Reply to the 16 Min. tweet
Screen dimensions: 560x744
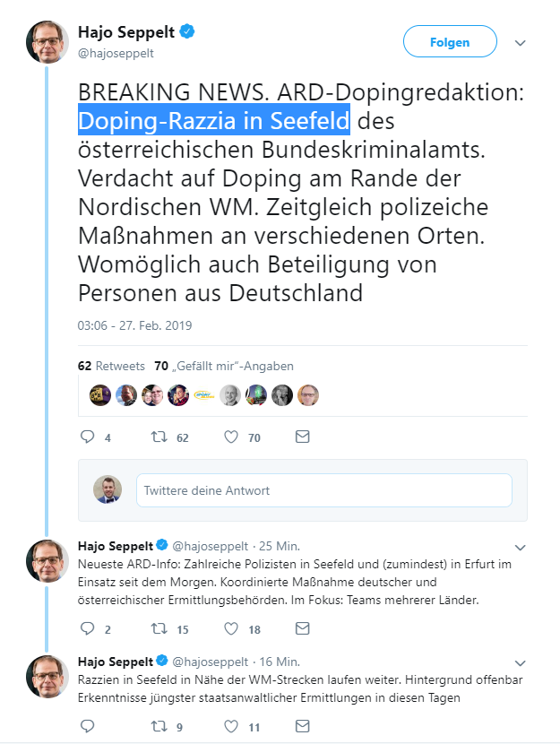87,726
